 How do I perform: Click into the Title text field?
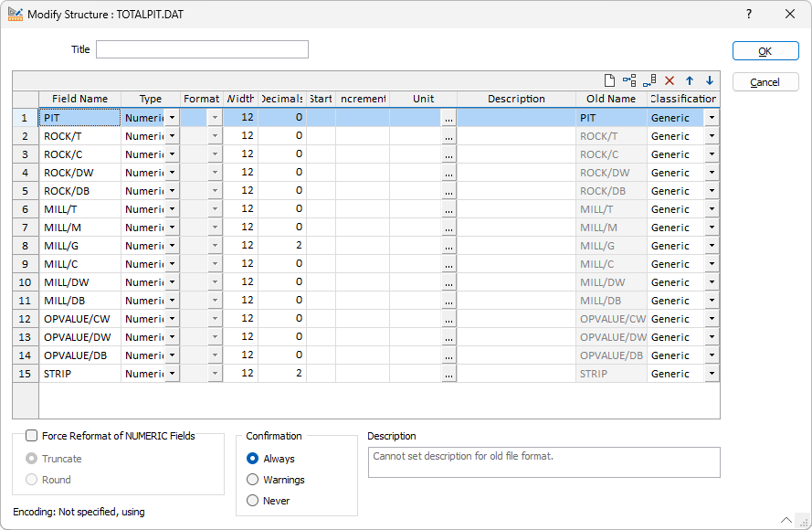(202, 49)
